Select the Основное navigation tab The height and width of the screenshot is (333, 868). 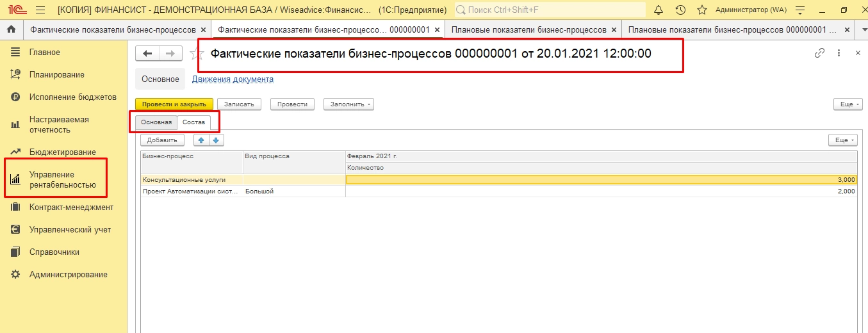coord(160,79)
